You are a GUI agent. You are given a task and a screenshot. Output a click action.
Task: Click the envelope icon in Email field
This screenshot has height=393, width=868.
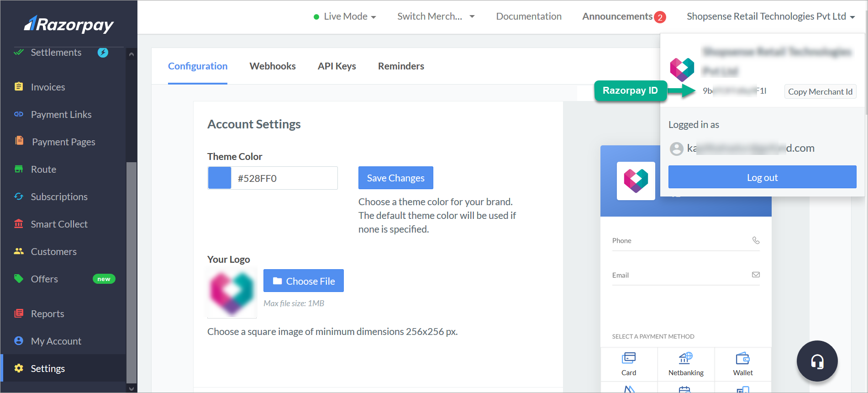tap(756, 275)
